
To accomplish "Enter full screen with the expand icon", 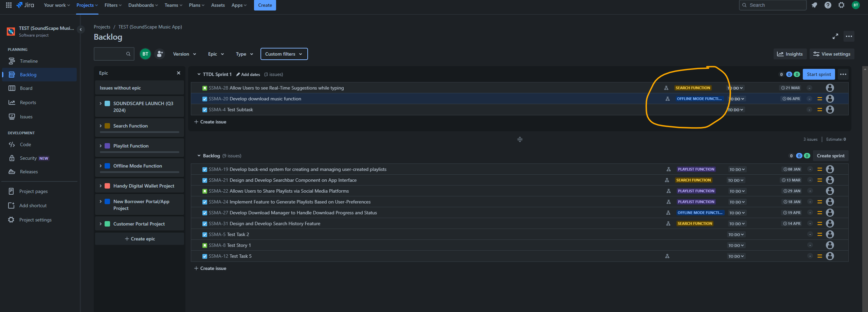I will (835, 36).
